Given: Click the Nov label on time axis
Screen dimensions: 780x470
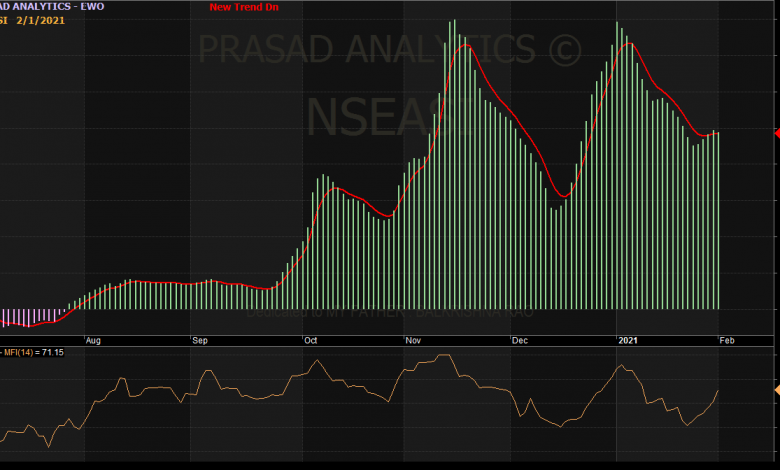Looking at the screenshot, I should point(413,341).
